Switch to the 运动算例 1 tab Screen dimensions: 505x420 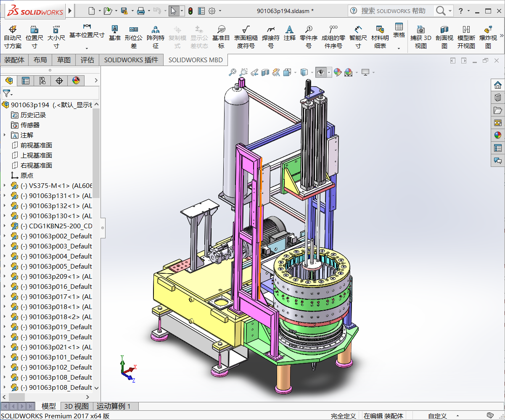tap(114, 406)
